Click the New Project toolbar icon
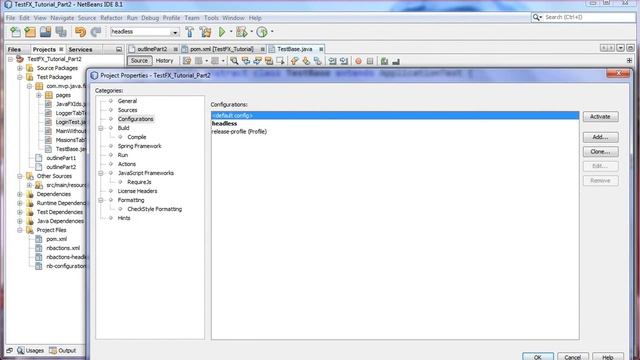This screenshot has height=360, width=640. point(30,32)
